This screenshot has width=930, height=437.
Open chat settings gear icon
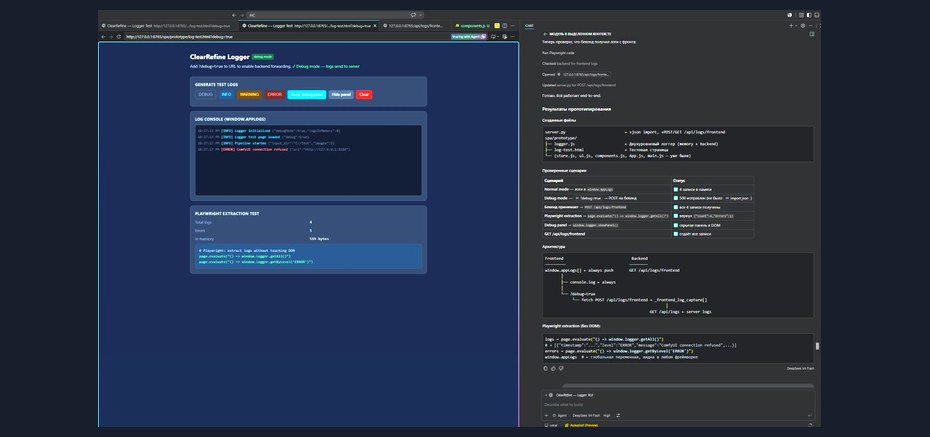[x=803, y=25]
